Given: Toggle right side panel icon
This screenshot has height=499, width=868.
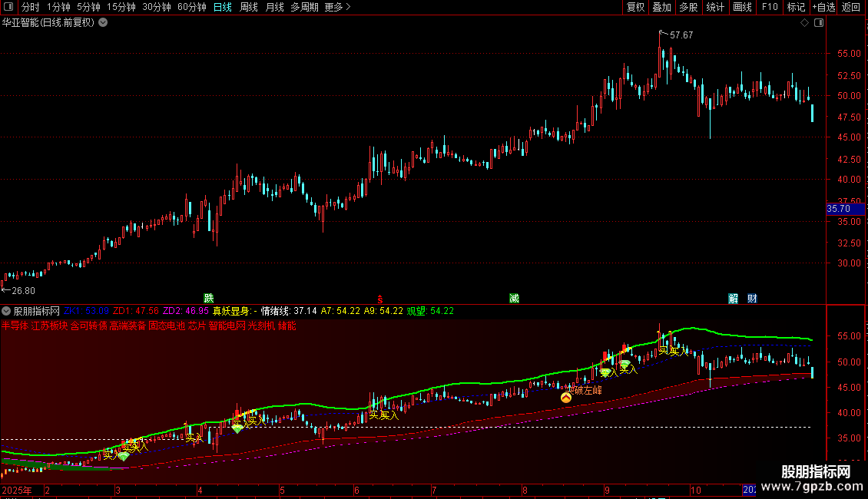Looking at the screenshot, I should pyautogui.click(x=819, y=23).
